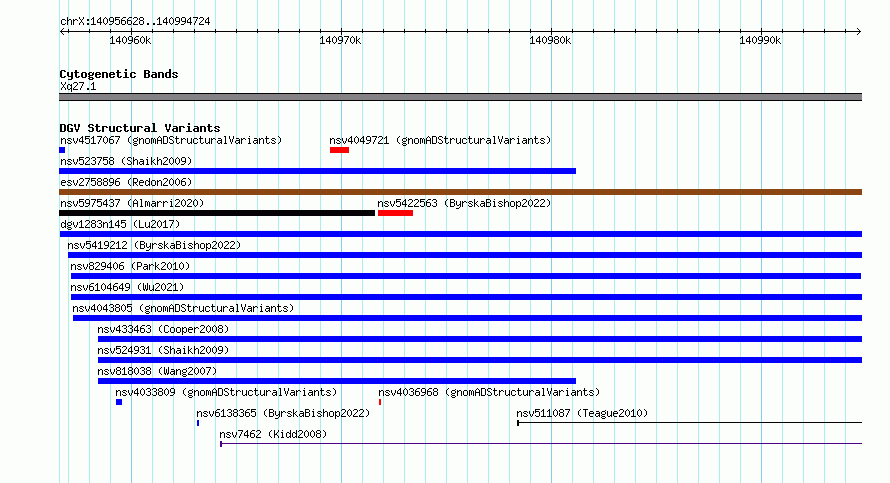Click the blue nsv433463 variant bar
Screen dimensions: 890x483
coord(480,339)
